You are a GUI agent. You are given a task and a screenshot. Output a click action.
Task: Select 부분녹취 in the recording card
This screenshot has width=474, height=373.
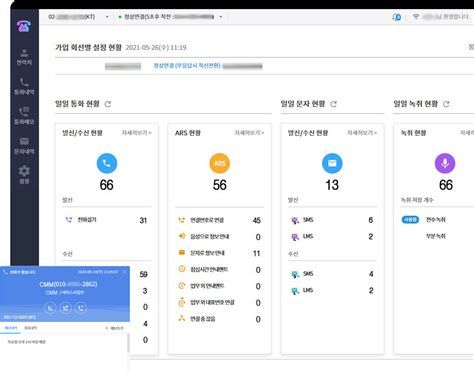pyautogui.click(x=435, y=236)
